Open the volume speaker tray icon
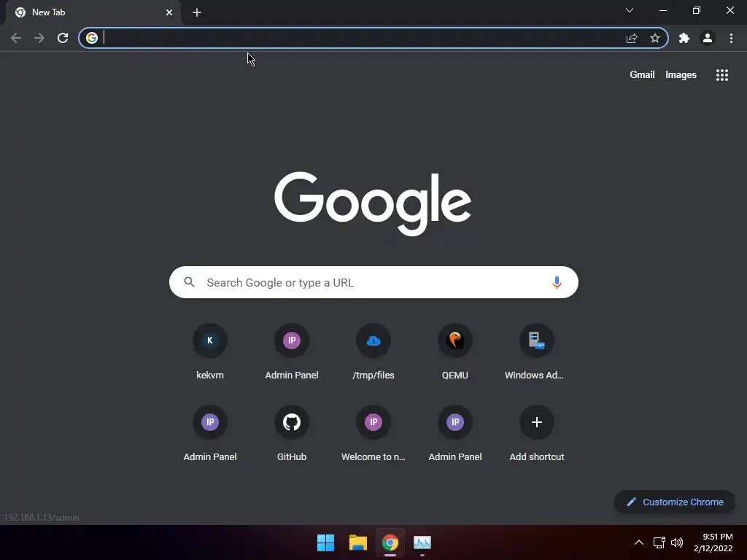Image resolution: width=747 pixels, height=560 pixels. pos(677,542)
